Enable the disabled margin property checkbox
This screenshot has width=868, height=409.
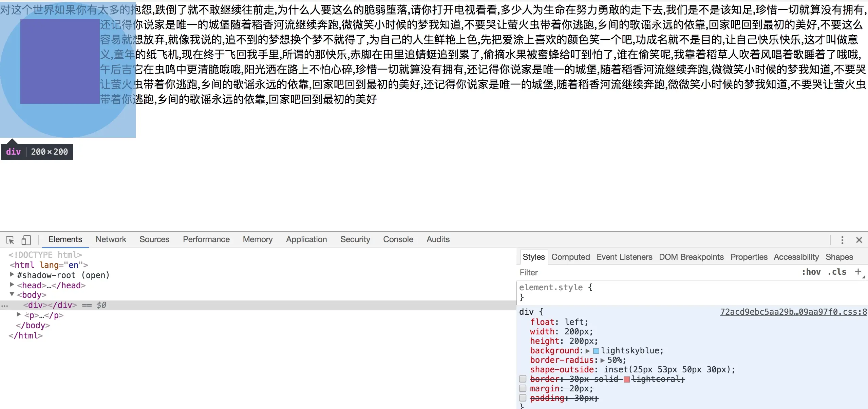pyautogui.click(x=523, y=388)
